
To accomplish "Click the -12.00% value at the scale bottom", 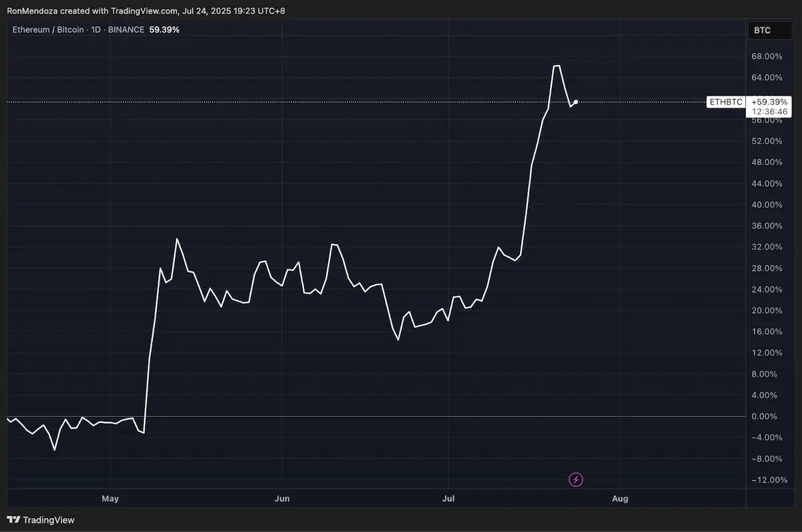I will click(x=769, y=480).
